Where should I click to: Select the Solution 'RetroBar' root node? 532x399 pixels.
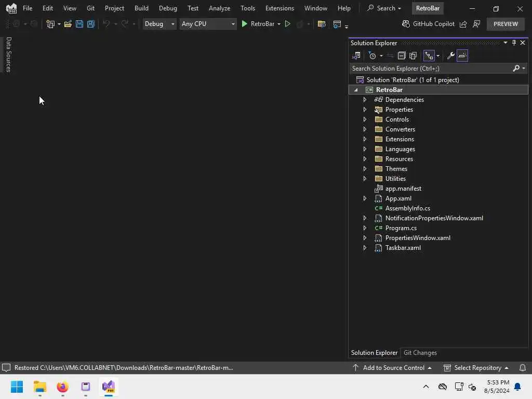point(413,80)
